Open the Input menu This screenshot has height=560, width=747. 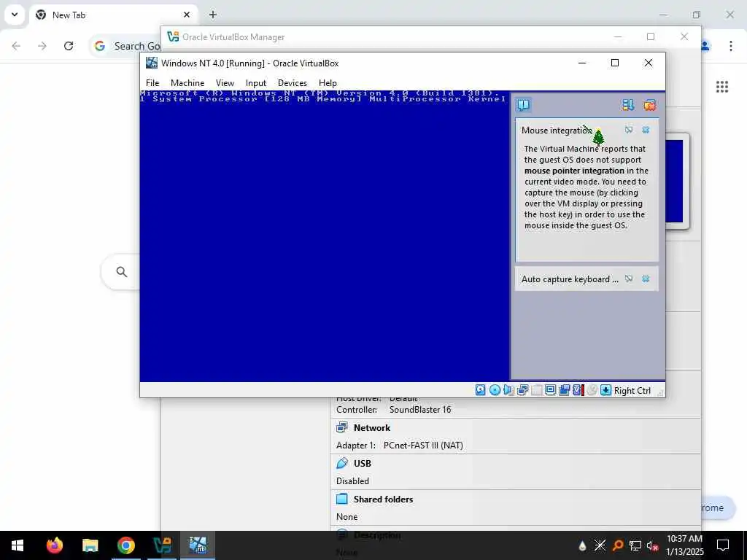(256, 83)
